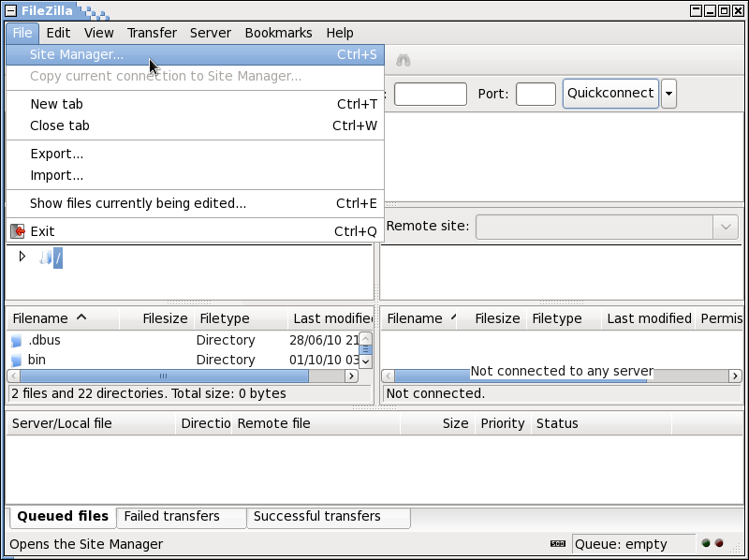749x560 pixels.
Task: Choose Export... from the File menu
Action: 195,154
